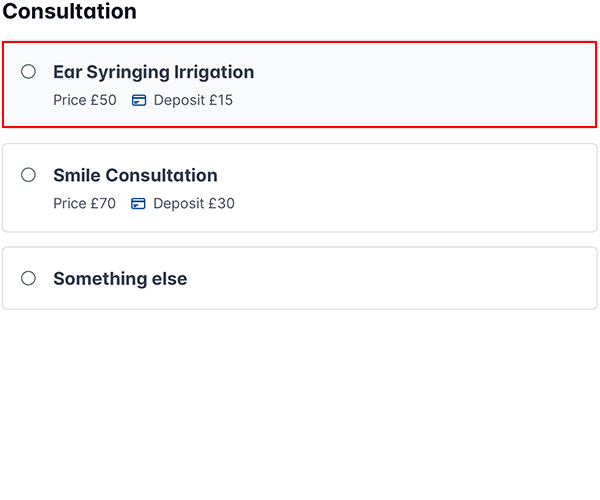Click the Deposit £30 label
Screen dimensions: 600x500
[194, 204]
